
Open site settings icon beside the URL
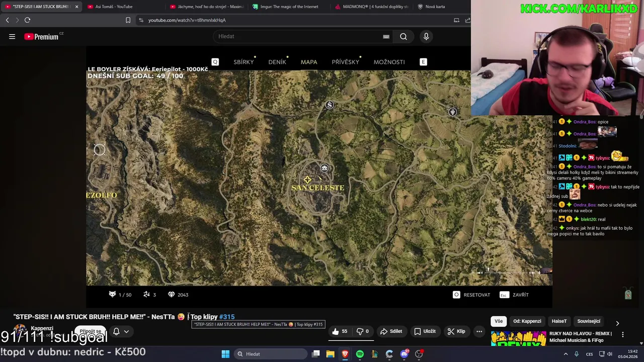141,20
